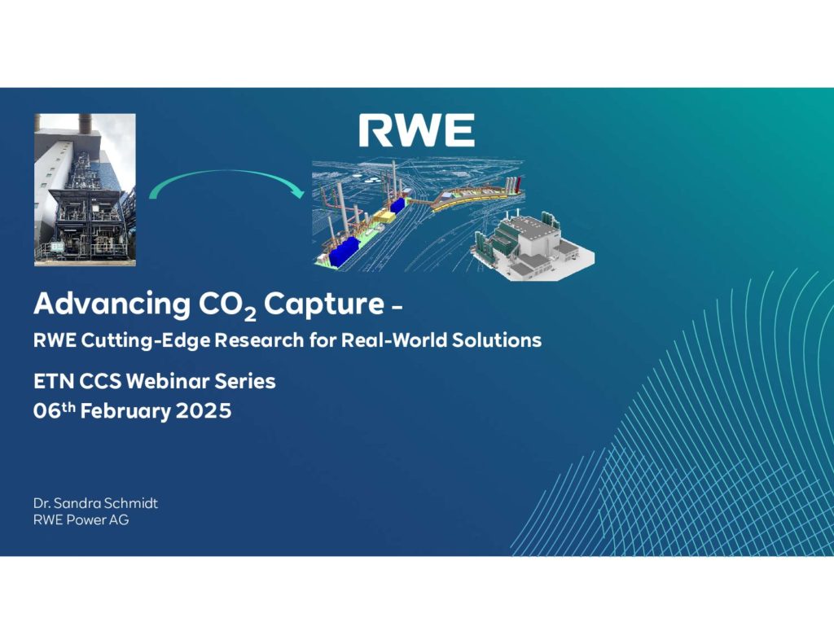Click the 'RWE Power AG' text
834x644 pixels.
pyautogui.click(x=81, y=520)
